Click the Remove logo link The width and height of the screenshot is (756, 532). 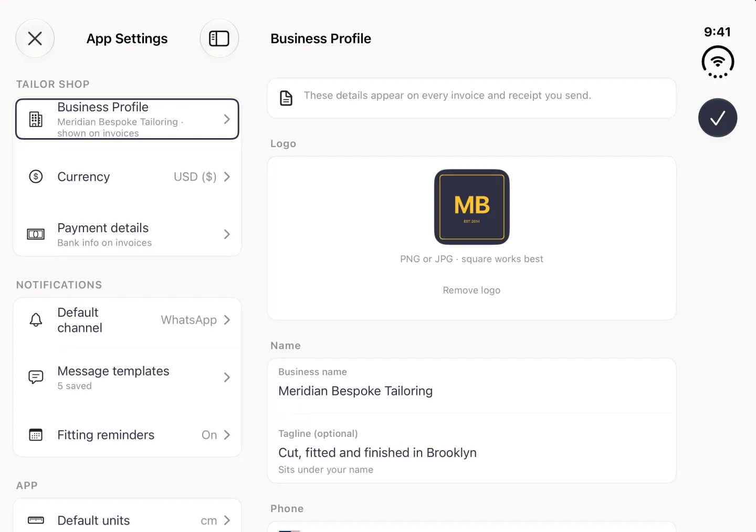tap(471, 290)
